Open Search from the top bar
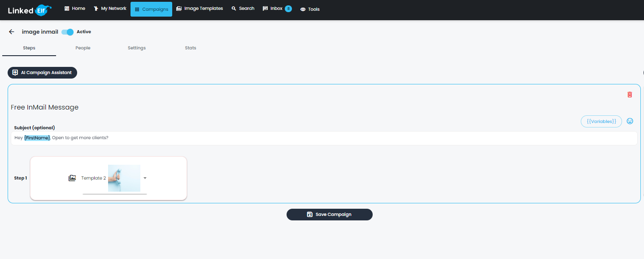Image resolution: width=644 pixels, height=259 pixels. click(243, 9)
